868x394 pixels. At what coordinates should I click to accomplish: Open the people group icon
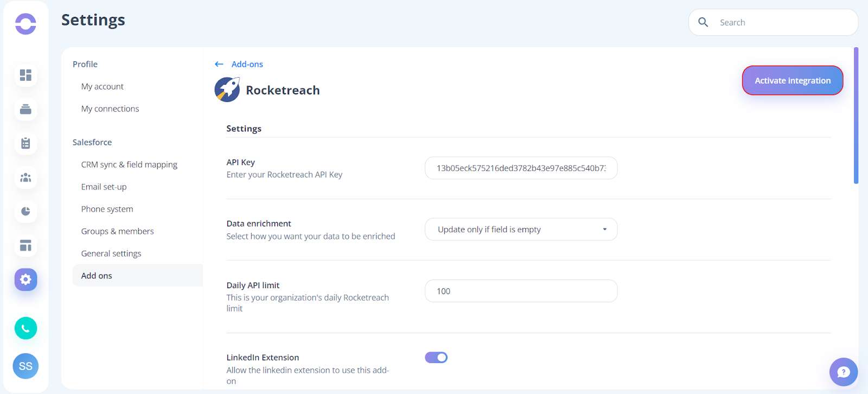coord(25,177)
